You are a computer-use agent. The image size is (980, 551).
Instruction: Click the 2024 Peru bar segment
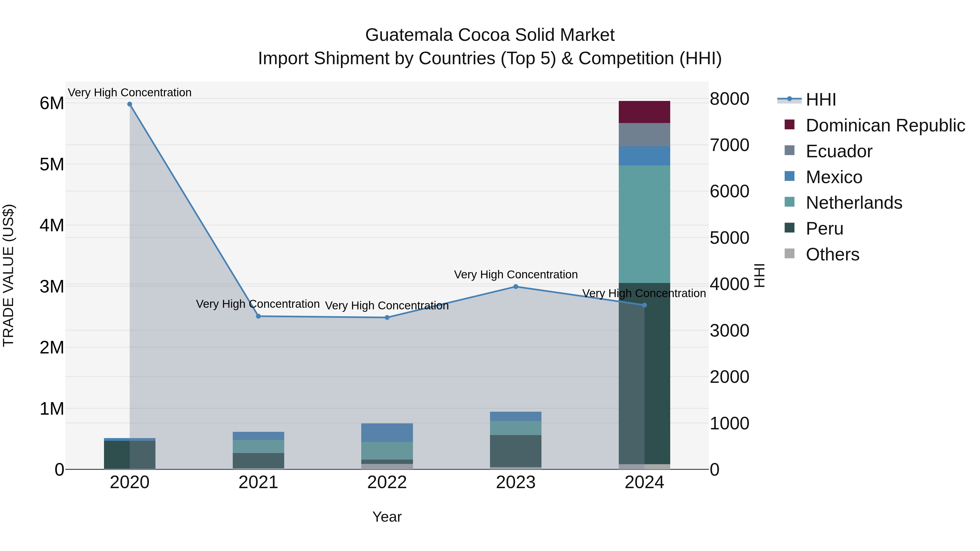(x=644, y=373)
